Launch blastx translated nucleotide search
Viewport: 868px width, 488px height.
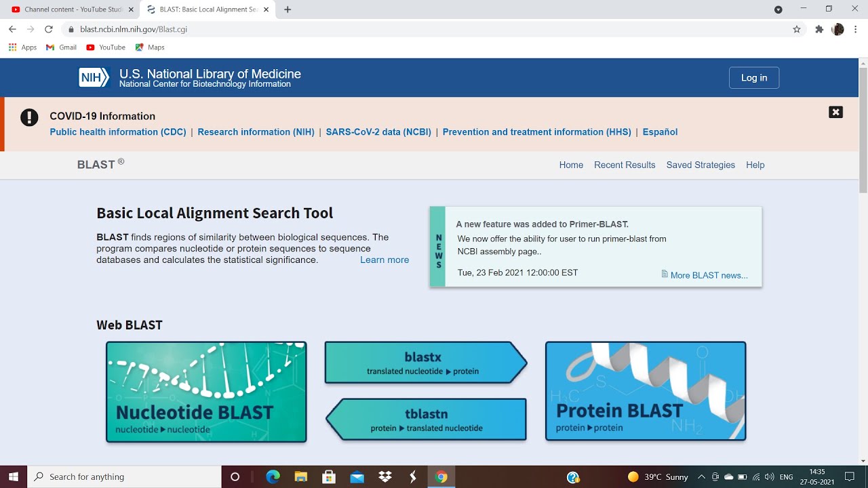(x=425, y=363)
